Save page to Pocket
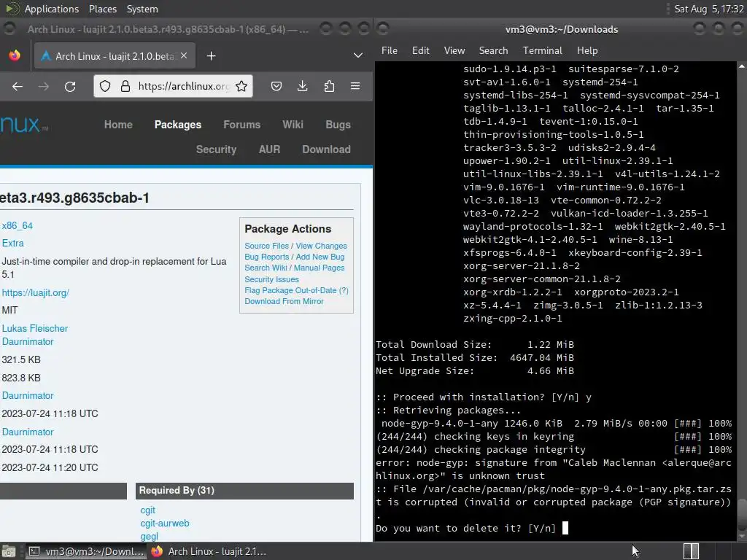 pyautogui.click(x=276, y=86)
